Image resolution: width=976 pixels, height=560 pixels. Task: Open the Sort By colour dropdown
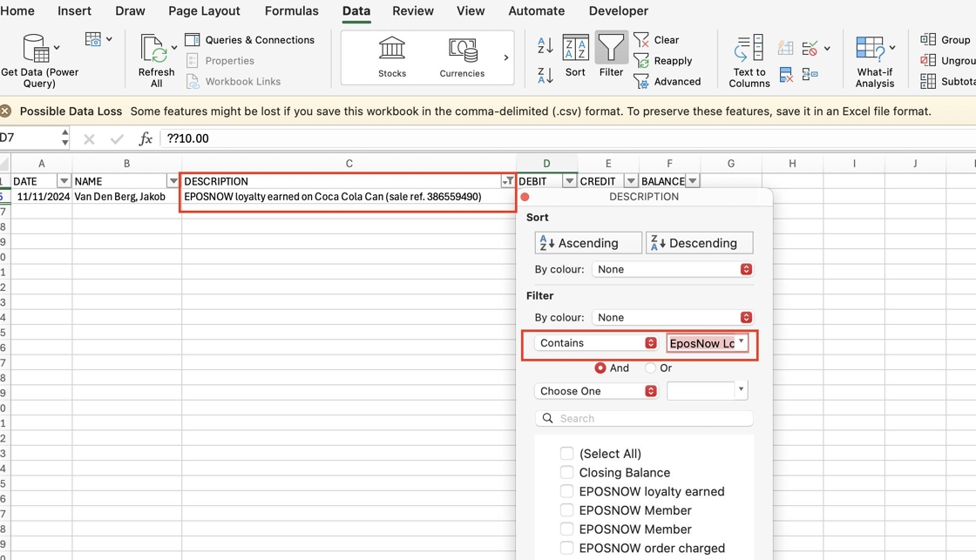pyautogui.click(x=672, y=269)
